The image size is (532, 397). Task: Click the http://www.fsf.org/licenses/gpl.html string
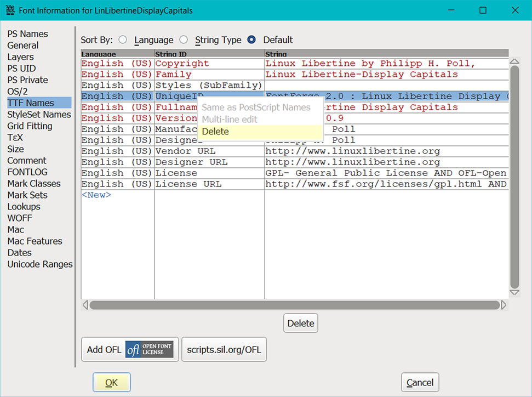coord(386,184)
